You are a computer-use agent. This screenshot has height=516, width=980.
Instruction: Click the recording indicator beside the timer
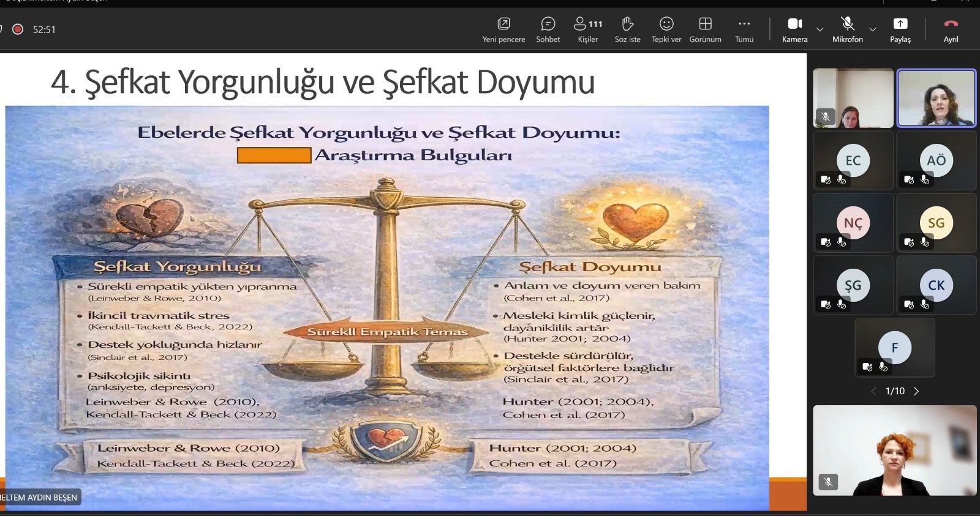click(x=18, y=29)
